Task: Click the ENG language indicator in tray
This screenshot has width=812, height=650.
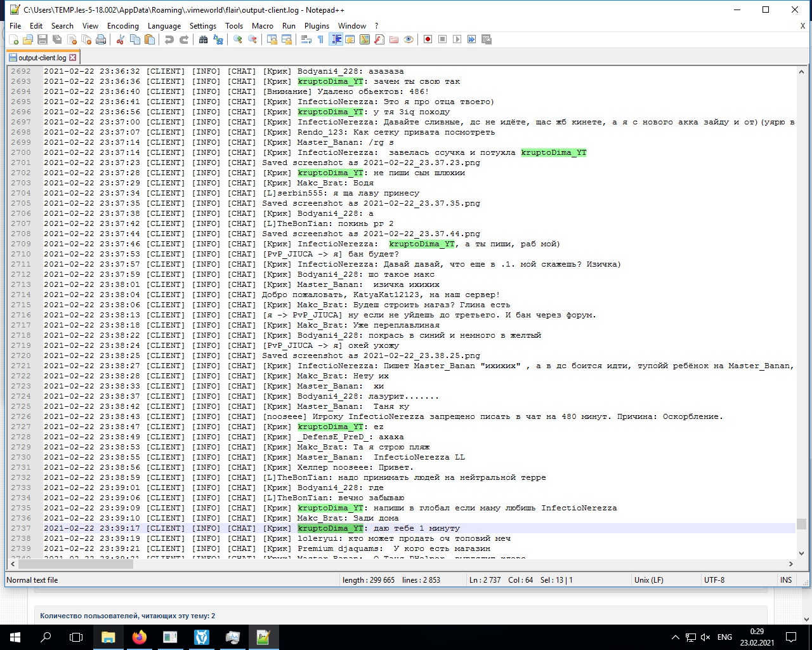Action: [x=724, y=637]
